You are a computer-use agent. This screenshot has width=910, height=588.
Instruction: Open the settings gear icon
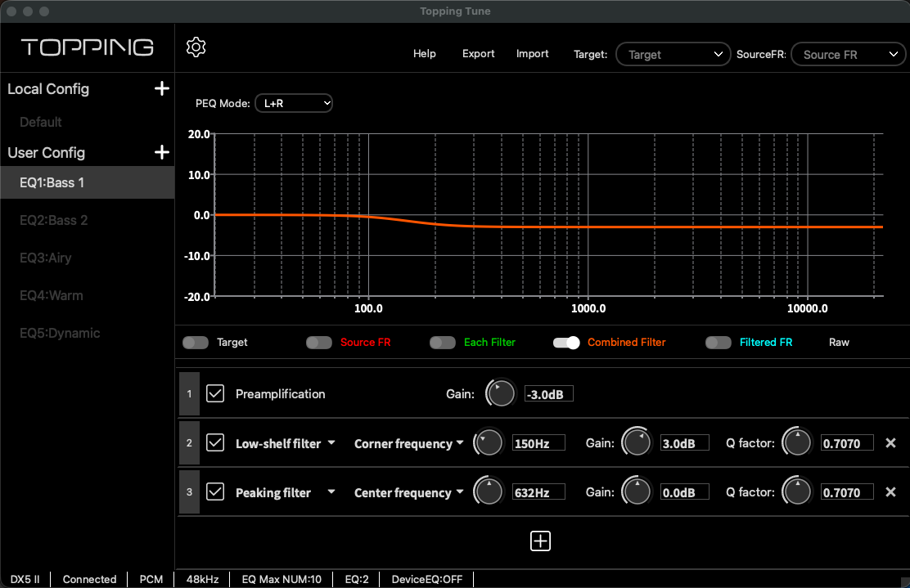coord(196,47)
